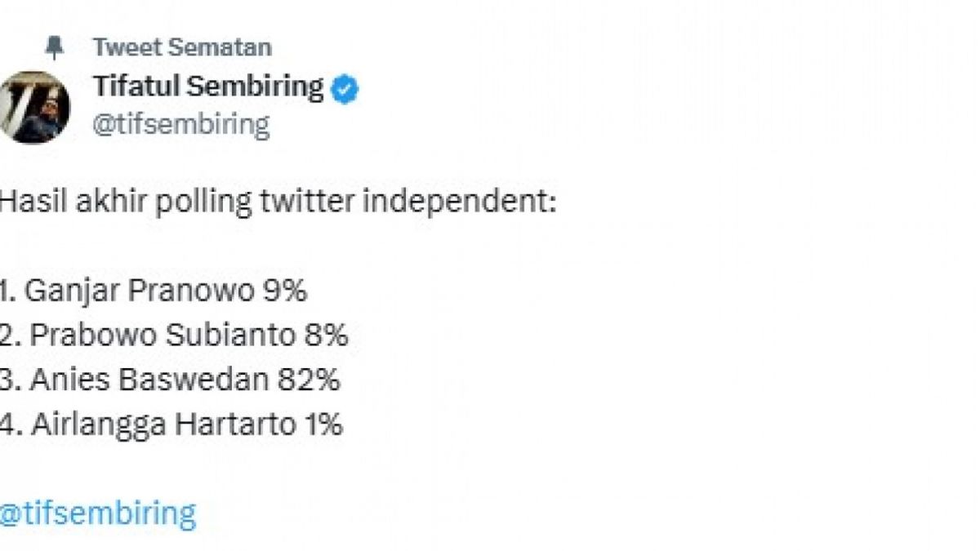
Task: Open the Tifatul Sembiring display name
Action: [208, 87]
